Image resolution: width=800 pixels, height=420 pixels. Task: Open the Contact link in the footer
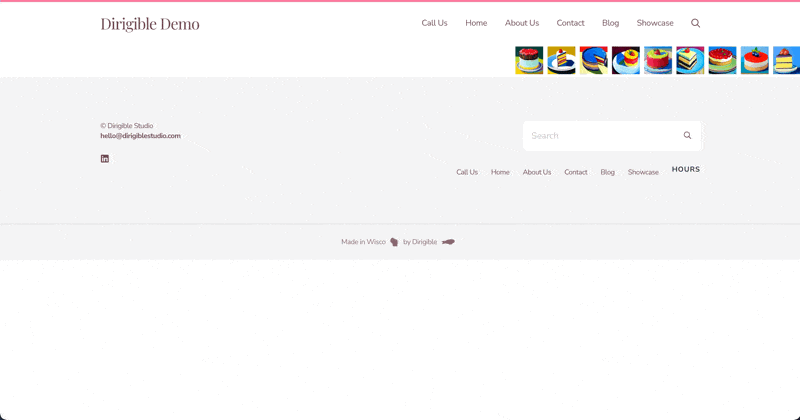coord(576,172)
